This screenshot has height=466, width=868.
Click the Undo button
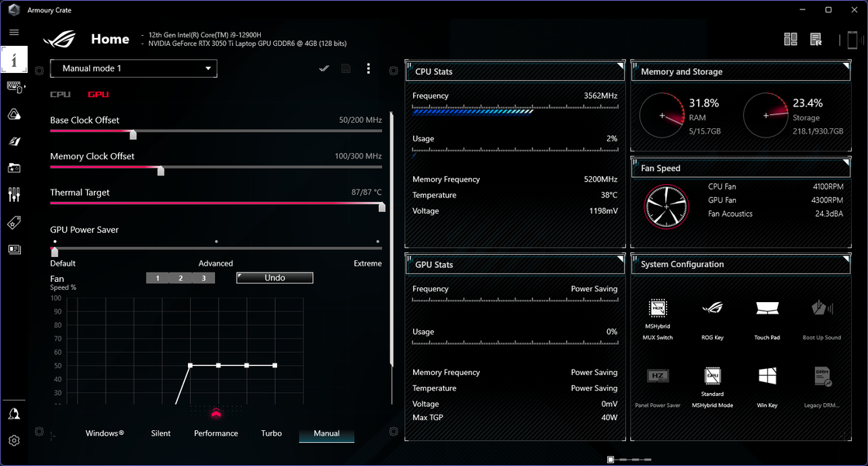275,278
